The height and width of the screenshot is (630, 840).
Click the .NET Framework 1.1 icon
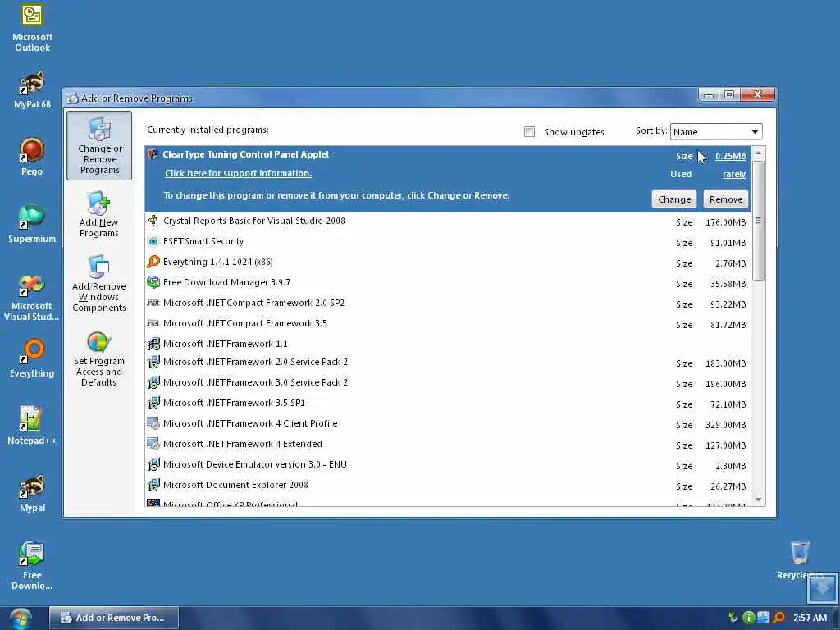[x=153, y=344]
